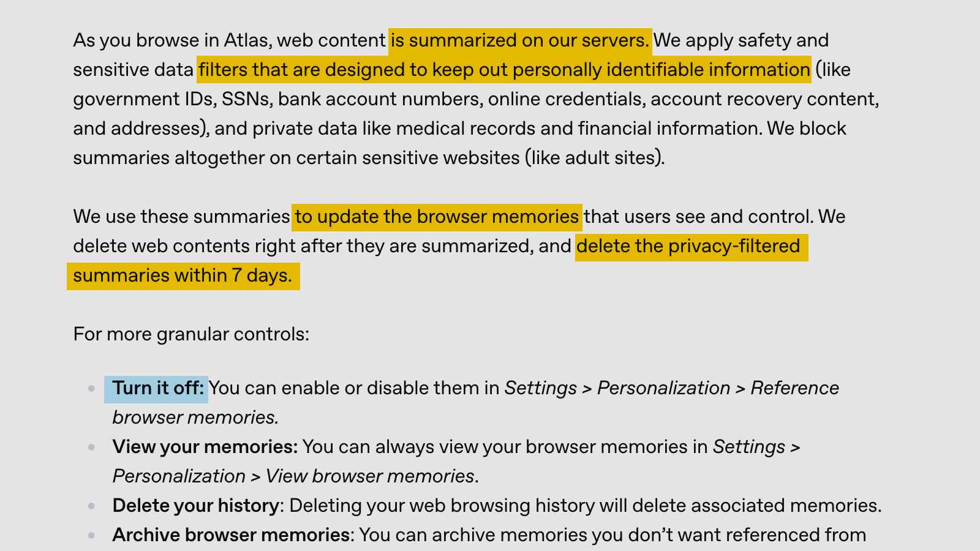Click the bullet dot beside "Delete your history"
980x551 pixels.
tap(91, 506)
